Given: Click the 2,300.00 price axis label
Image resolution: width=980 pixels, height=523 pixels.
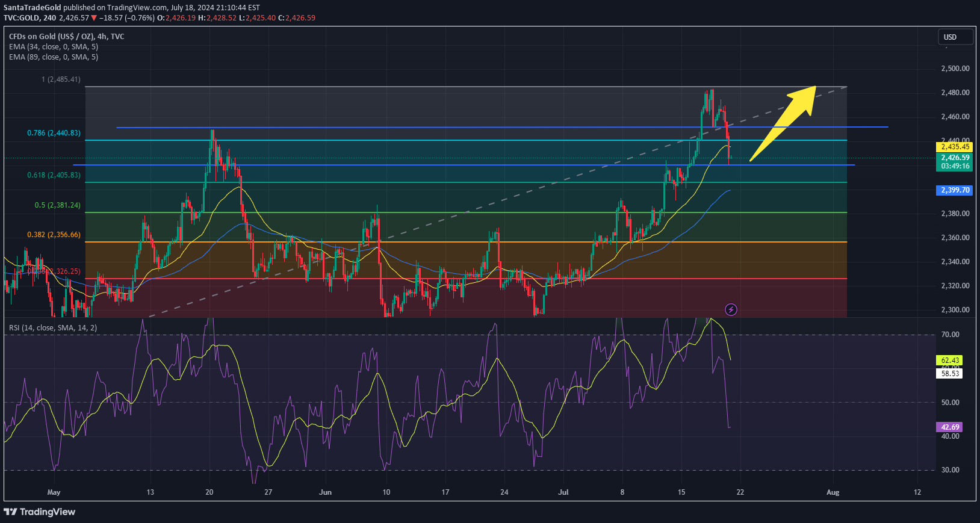Looking at the screenshot, I should 955,310.
